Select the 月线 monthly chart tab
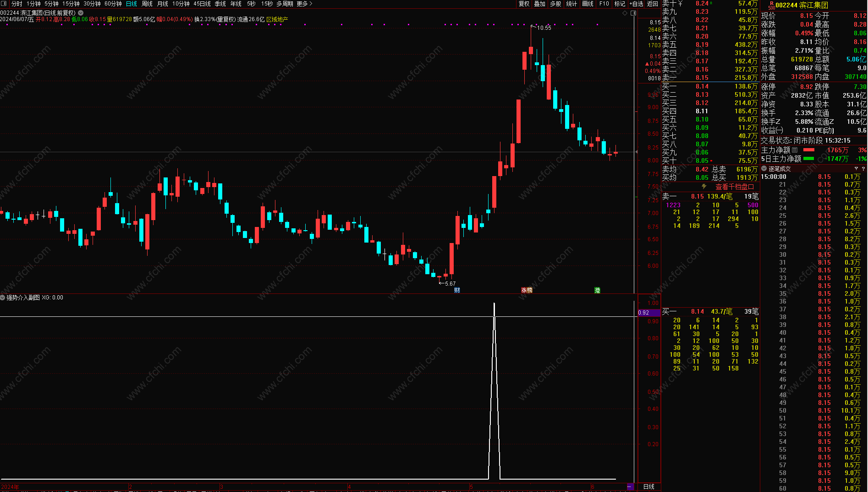 (163, 4)
